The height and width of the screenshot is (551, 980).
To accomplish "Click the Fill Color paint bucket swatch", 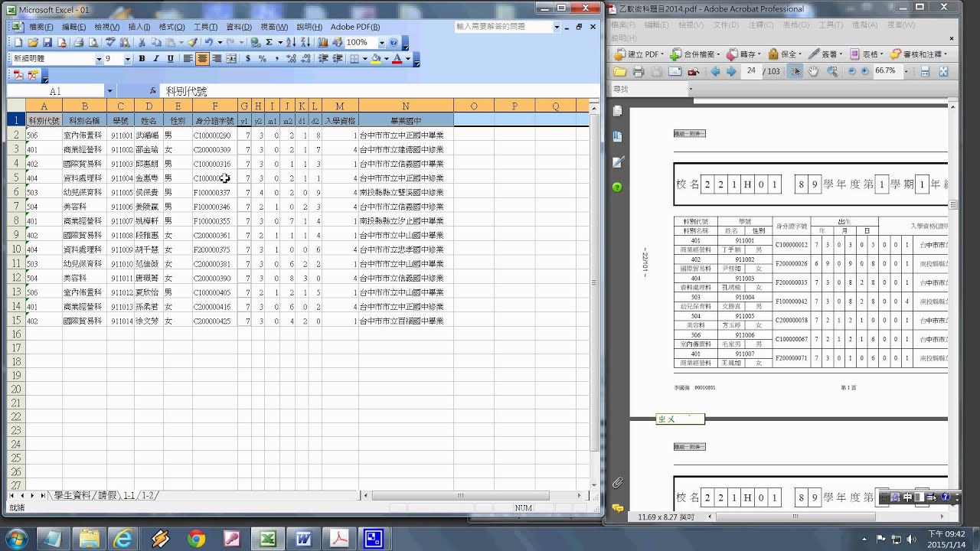I will click(375, 58).
